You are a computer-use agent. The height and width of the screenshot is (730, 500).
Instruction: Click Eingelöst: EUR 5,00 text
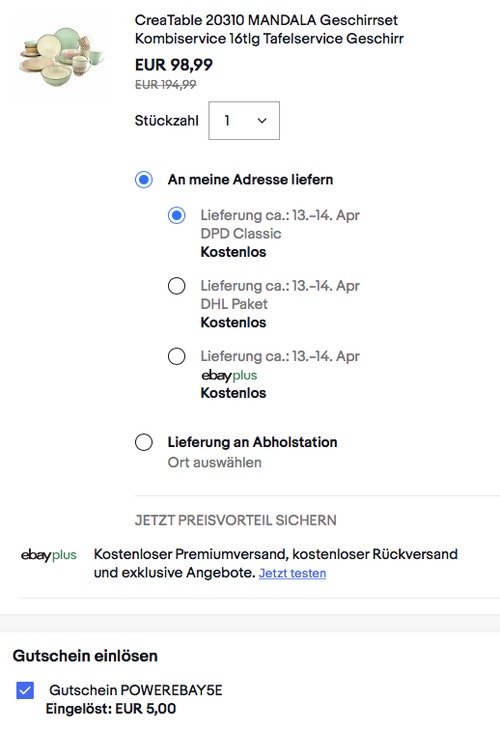click(x=111, y=709)
